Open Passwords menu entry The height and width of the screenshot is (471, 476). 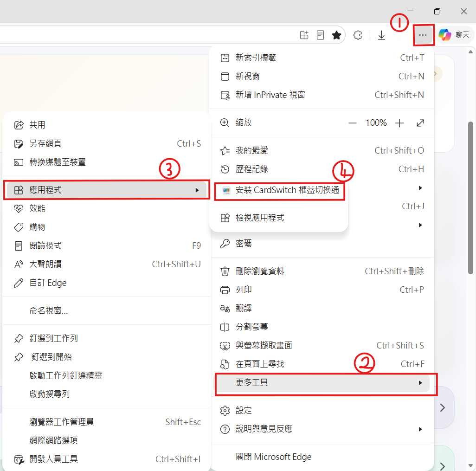click(322, 244)
